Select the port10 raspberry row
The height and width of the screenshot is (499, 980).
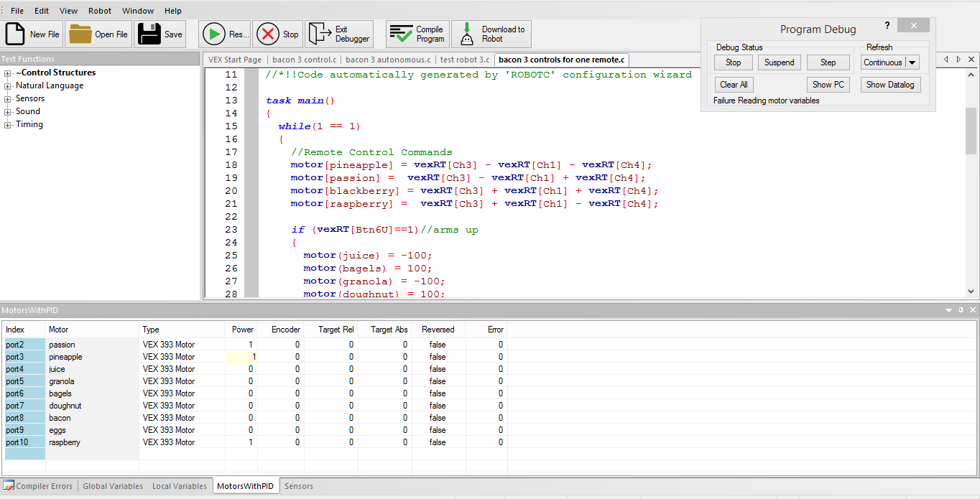tap(256, 442)
